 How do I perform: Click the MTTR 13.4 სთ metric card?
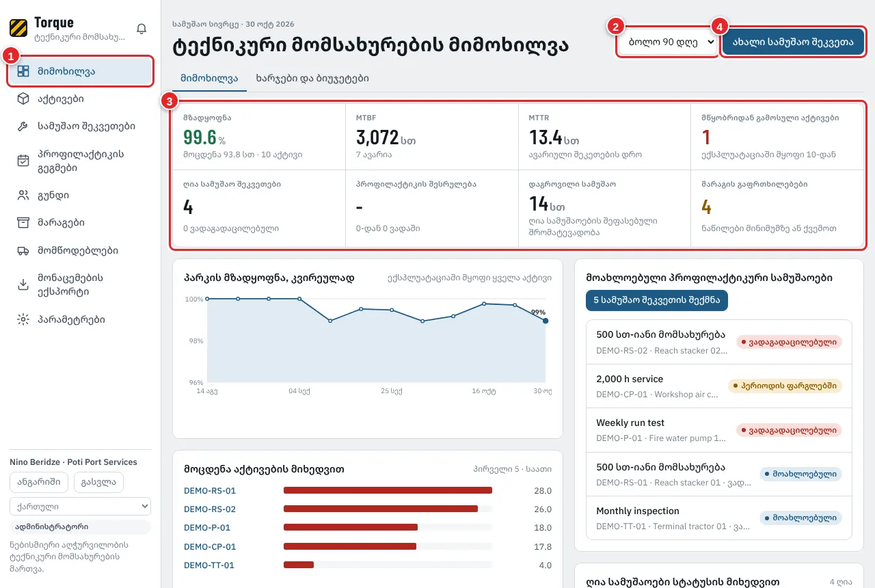pos(605,137)
